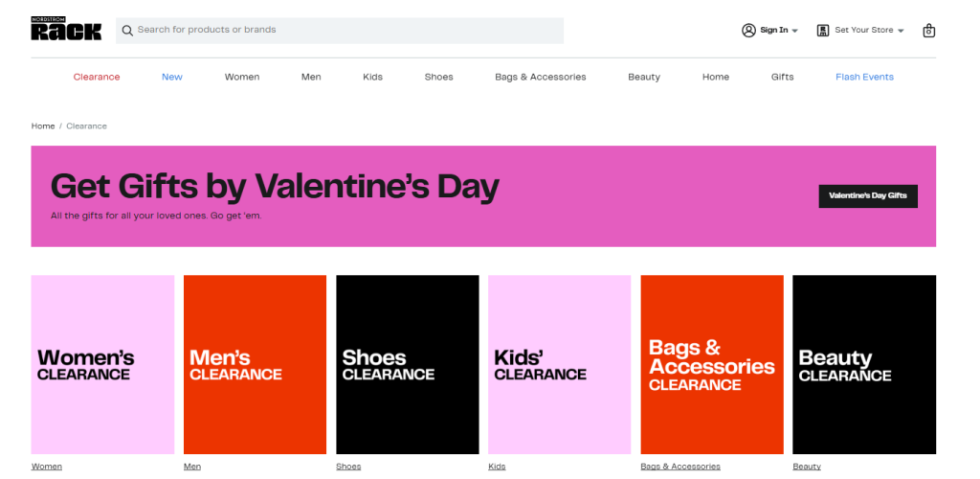Open the Beauty navigation menu item
This screenshot has height=479, width=980.
pos(644,77)
